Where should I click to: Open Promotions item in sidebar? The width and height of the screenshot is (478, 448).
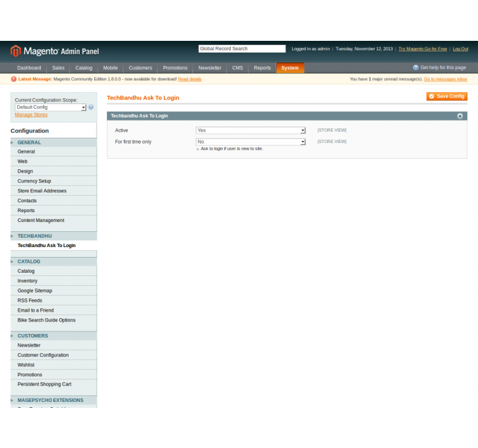point(53,375)
